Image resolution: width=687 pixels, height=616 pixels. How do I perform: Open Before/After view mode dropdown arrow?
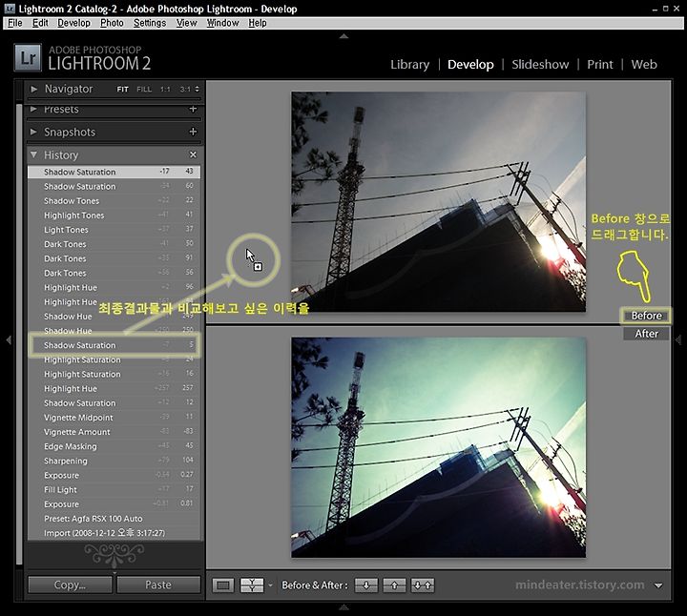pyautogui.click(x=270, y=585)
